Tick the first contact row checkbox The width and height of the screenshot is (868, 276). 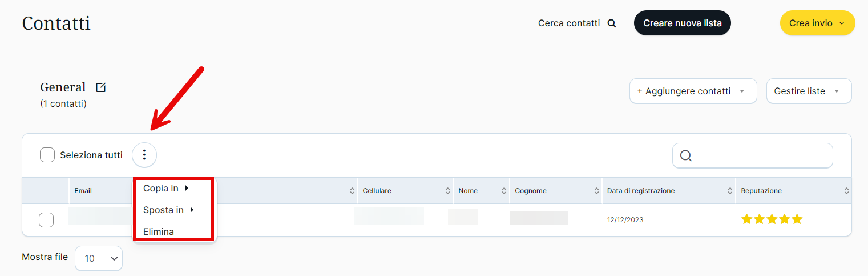46,219
